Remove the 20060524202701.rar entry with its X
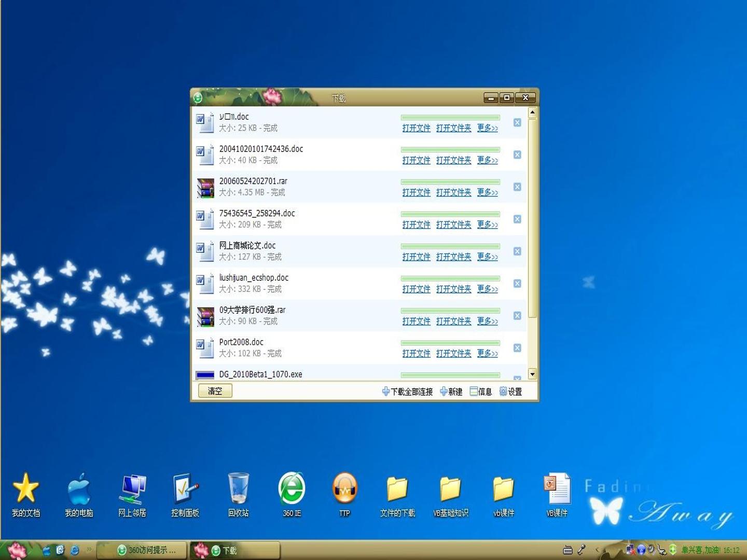Screen dimensions: 747x560 pyautogui.click(x=517, y=187)
